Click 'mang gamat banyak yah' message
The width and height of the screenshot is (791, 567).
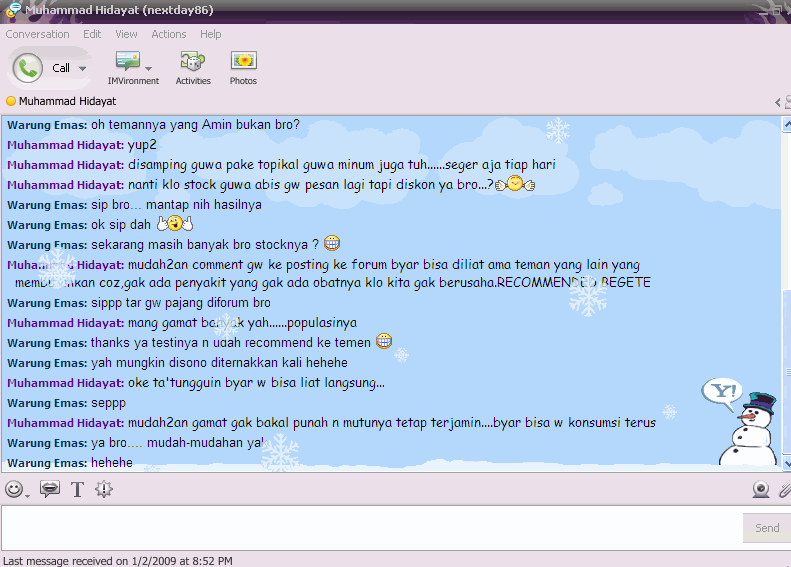click(x=242, y=323)
